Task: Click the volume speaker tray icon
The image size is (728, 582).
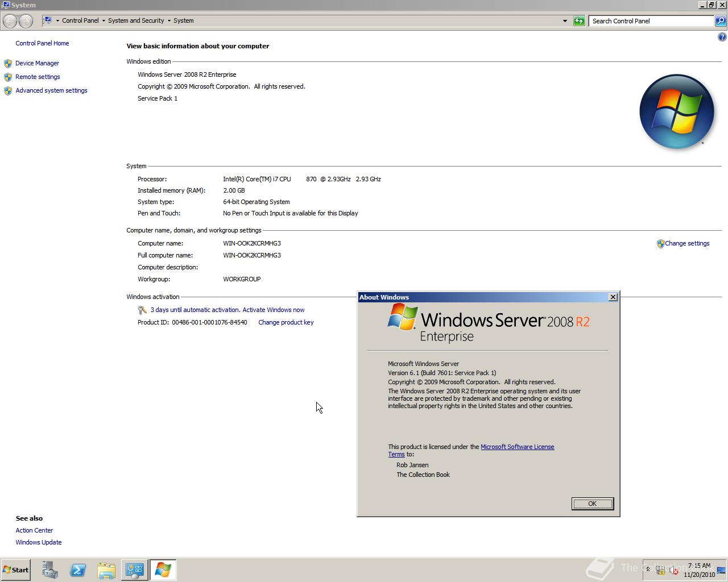Action: tap(673, 570)
